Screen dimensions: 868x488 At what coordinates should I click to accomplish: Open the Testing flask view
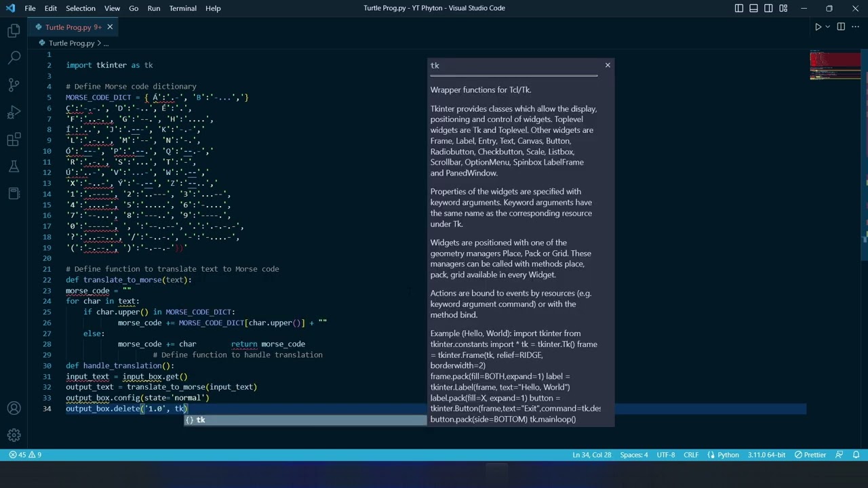pos(14,167)
